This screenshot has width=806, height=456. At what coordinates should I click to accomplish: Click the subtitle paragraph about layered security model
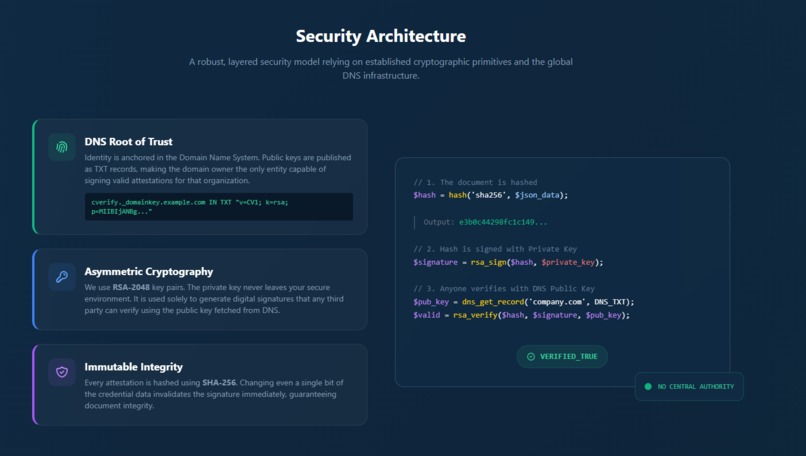(x=381, y=68)
